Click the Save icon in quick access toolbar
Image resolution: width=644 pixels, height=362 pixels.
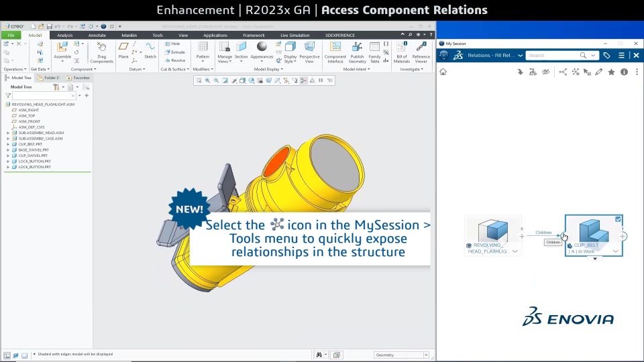49,26
